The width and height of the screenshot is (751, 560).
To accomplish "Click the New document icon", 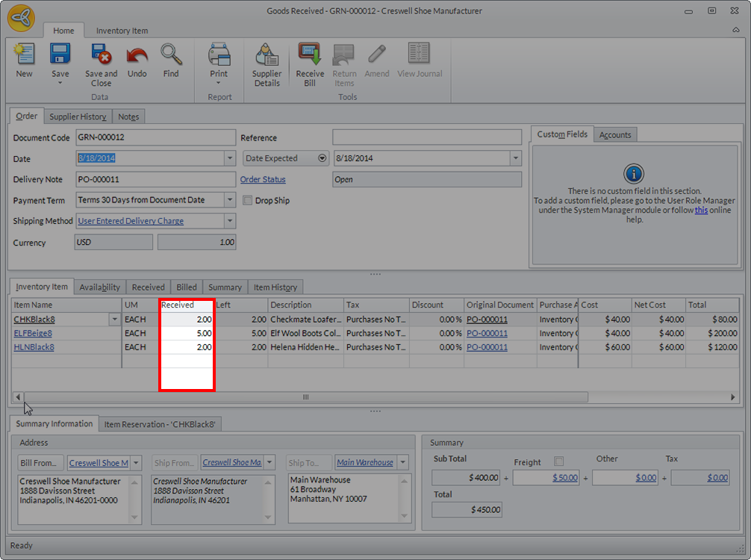I will [x=24, y=55].
